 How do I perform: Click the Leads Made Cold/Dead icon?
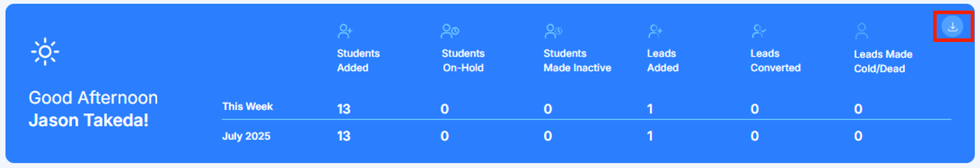(861, 31)
